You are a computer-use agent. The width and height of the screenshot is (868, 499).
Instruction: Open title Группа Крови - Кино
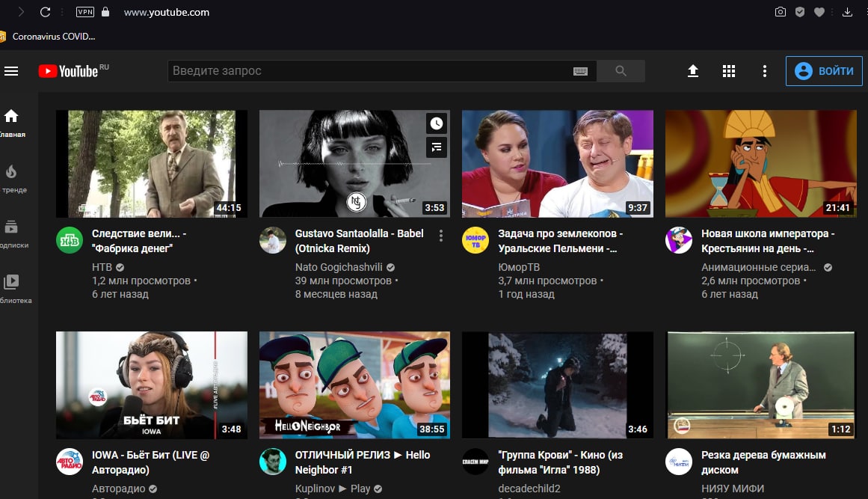[560, 462]
